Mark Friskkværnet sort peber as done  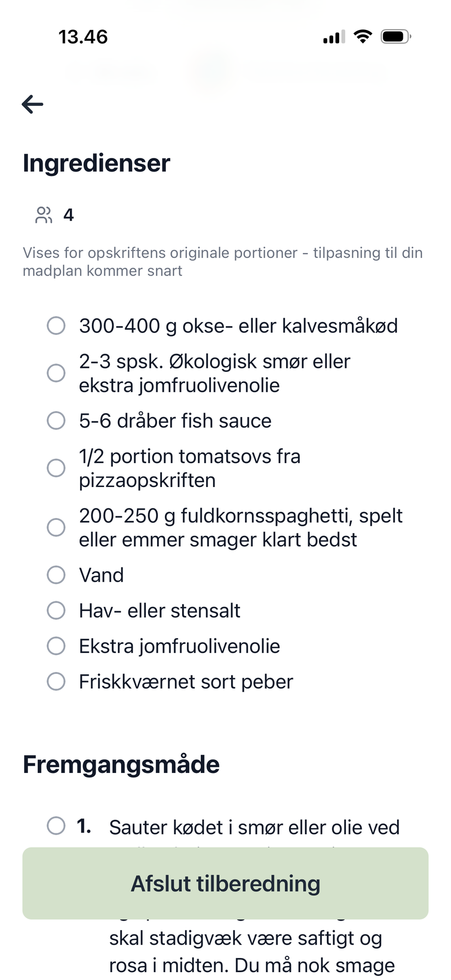tap(56, 681)
